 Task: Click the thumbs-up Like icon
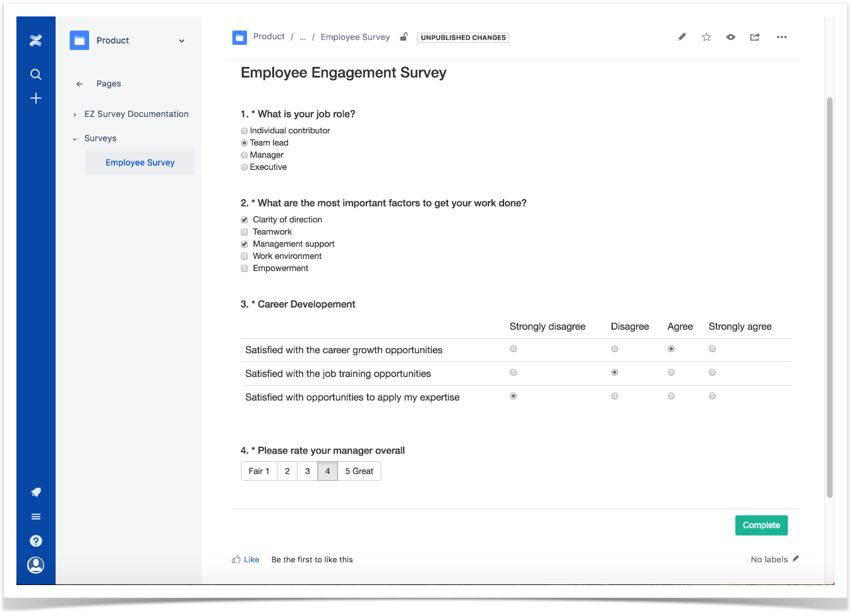point(236,559)
